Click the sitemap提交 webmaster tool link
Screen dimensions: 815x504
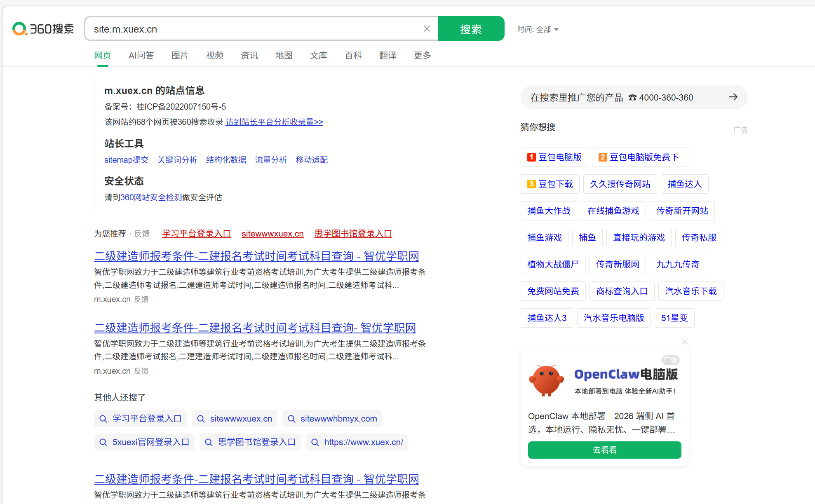pos(126,160)
